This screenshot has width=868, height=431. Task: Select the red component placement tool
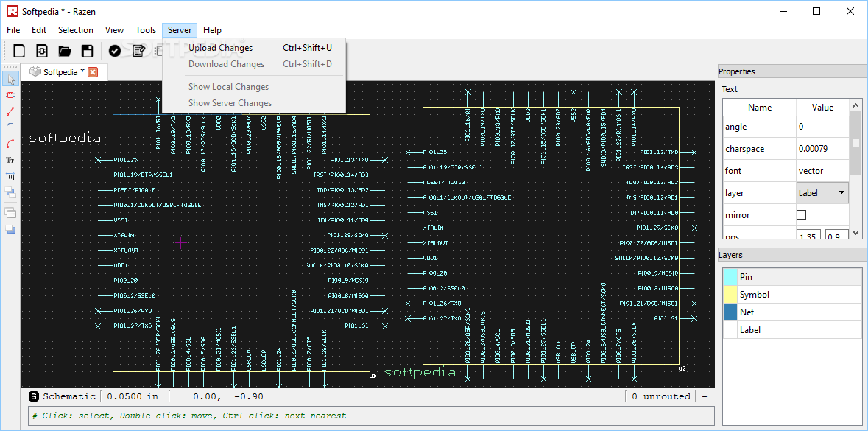point(10,95)
